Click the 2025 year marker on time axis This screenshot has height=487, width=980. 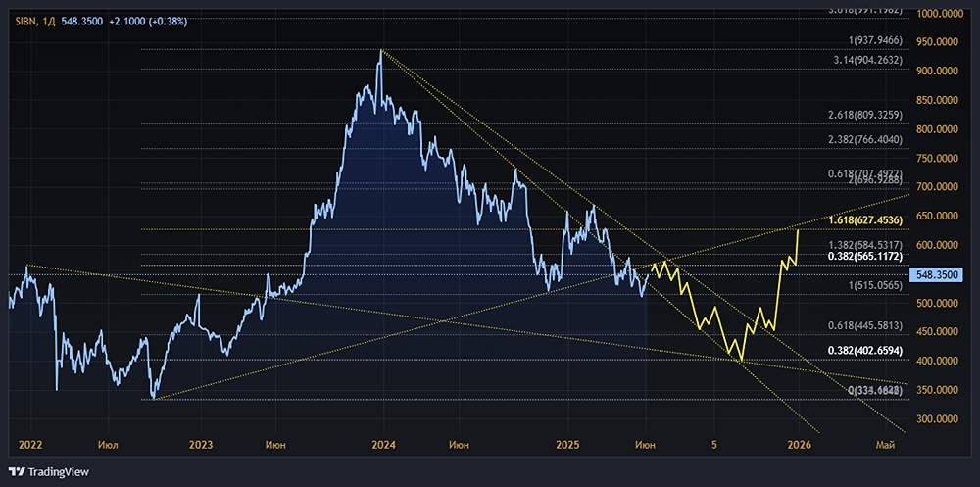(x=568, y=445)
